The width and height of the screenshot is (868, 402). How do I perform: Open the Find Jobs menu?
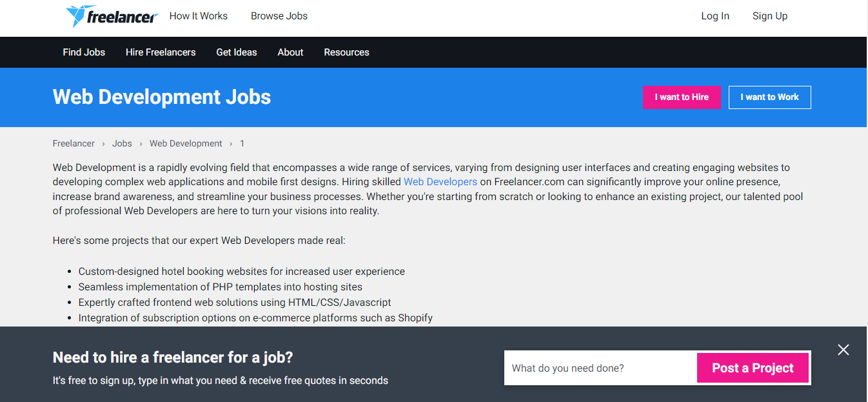pyautogui.click(x=84, y=52)
